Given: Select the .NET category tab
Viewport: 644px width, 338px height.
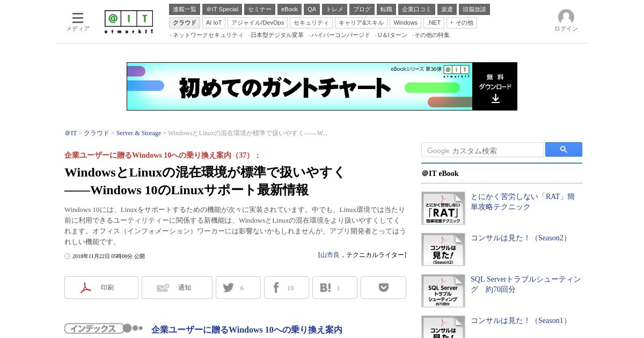Looking at the screenshot, I should (x=434, y=23).
